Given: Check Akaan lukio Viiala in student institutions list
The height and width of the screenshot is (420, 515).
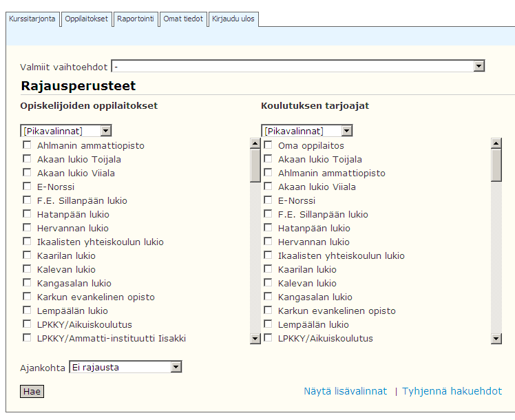Looking at the screenshot, I should (27, 173).
